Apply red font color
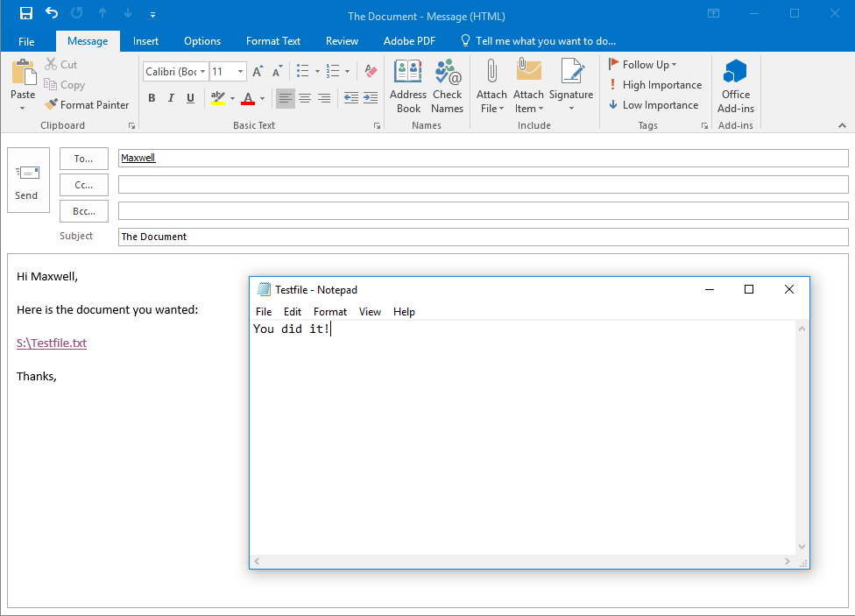 (x=248, y=98)
